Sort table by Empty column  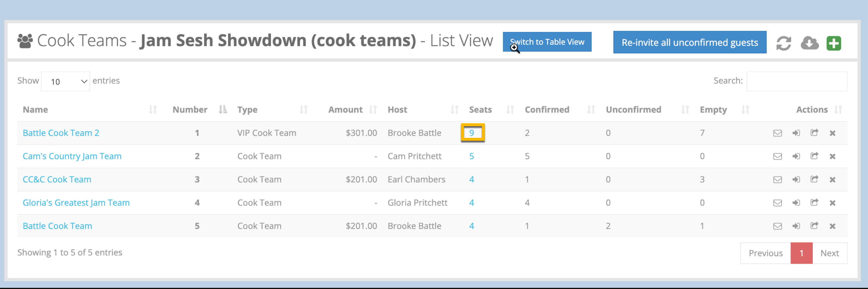pos(725,110)
